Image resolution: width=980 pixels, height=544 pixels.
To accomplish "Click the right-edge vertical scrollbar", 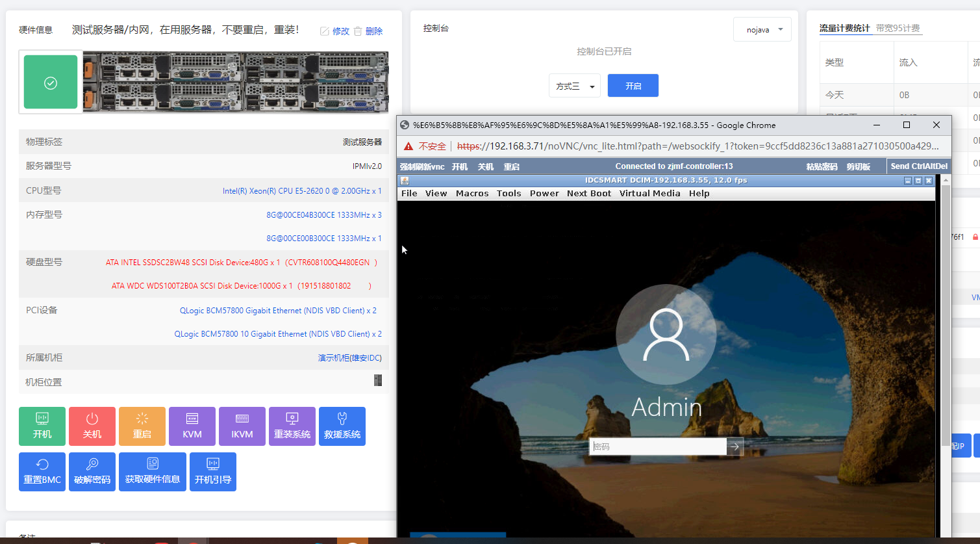I will click(x=946, y=292).
